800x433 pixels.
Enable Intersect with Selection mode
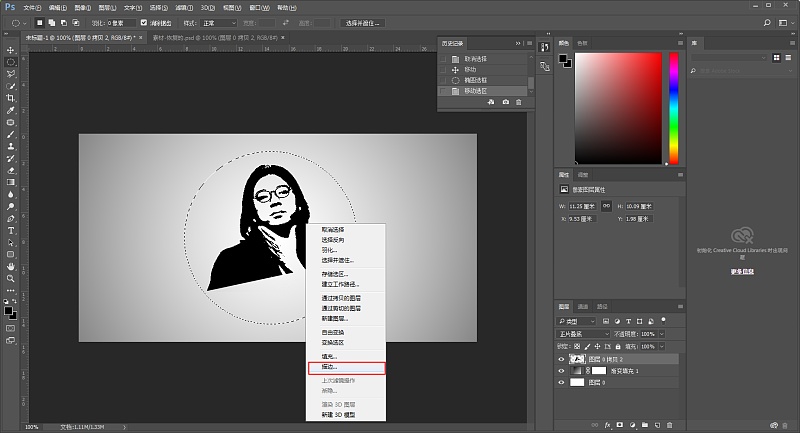(x=76, y=23)
